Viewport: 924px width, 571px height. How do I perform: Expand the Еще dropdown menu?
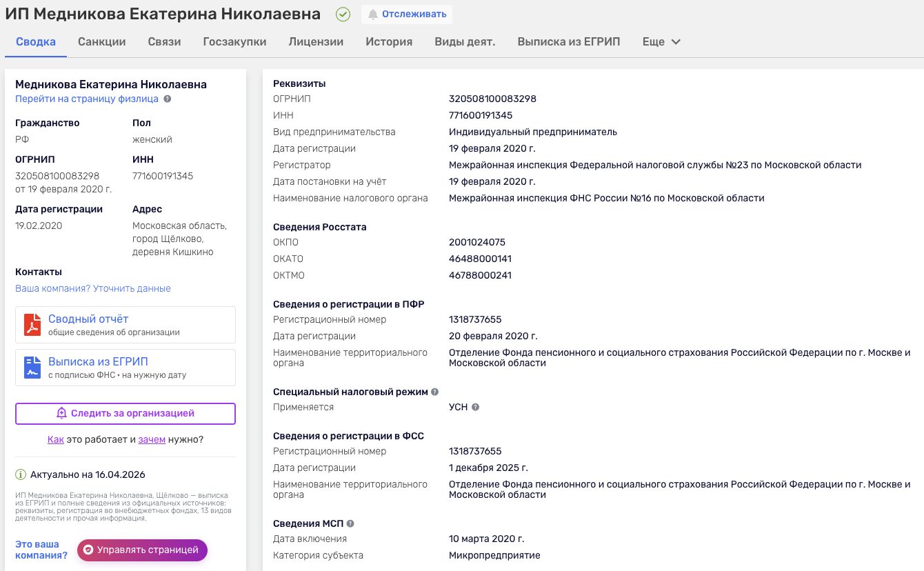click(661, 41)
